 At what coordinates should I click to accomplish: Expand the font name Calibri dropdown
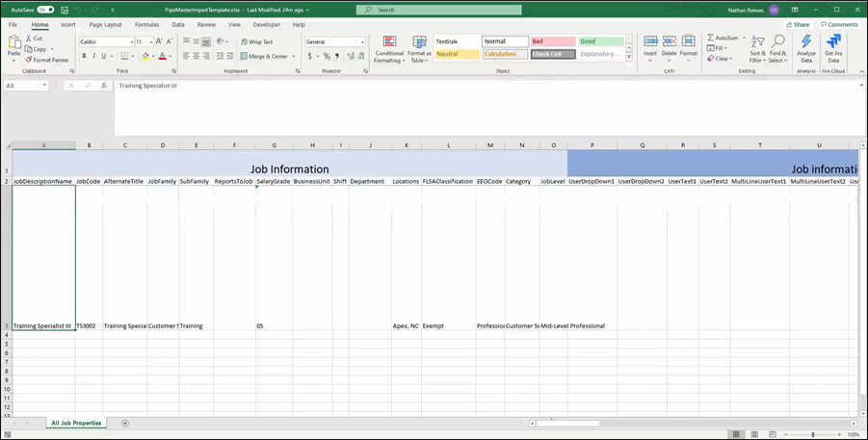coord(130,42)
